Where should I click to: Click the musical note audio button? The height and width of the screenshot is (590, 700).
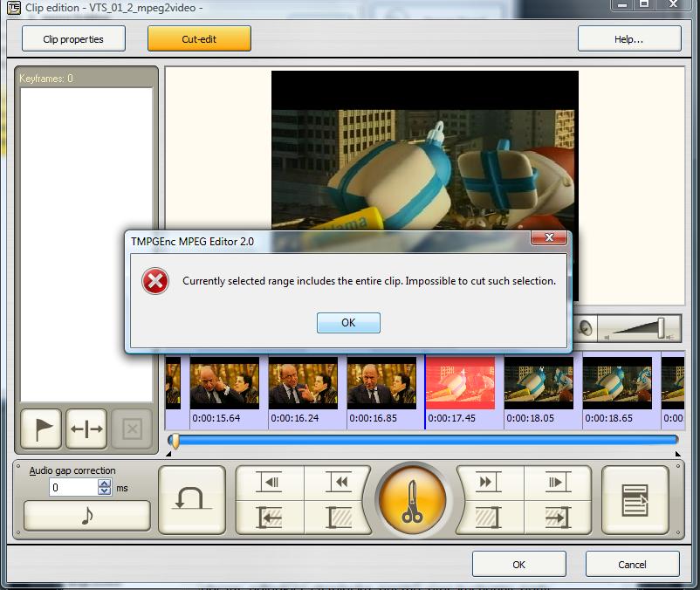86,516
